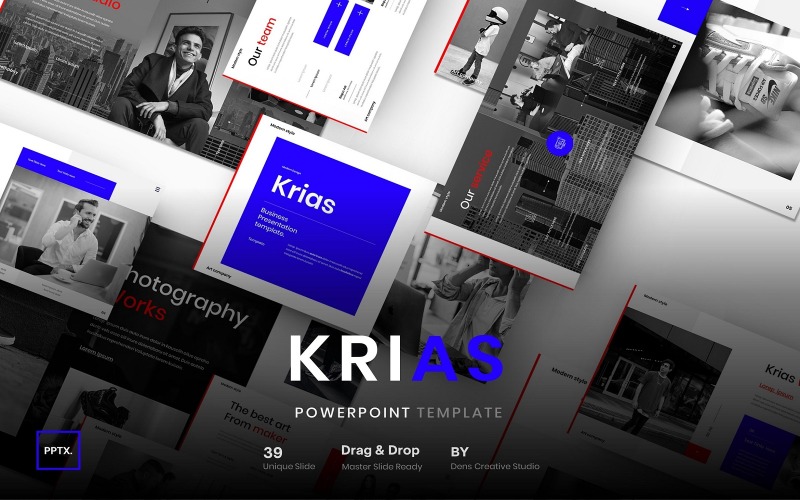Click The best art From maker slide
This screenshot has width=800, height=500.
(260, 423)
